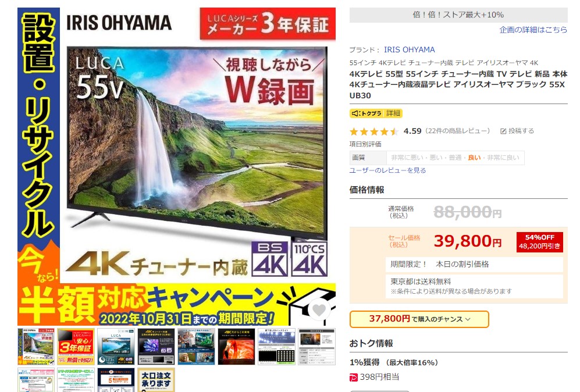Click chevron on purchase chance button
580x392 pixels.
point(468,319)
